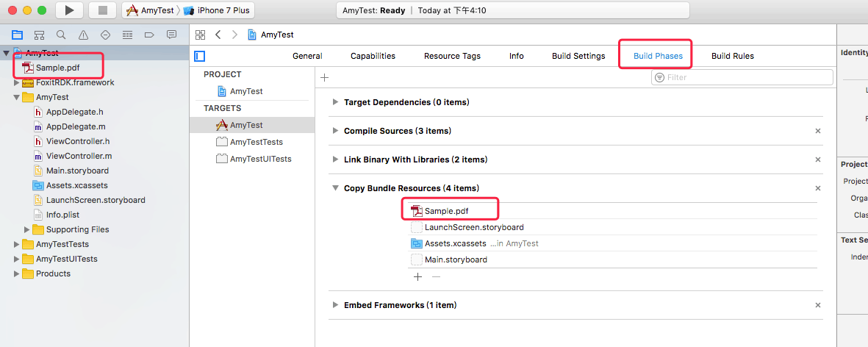868x347 pixels.
Task: Expand the FoxitRDK.framework item
Action: coord(16,82)
